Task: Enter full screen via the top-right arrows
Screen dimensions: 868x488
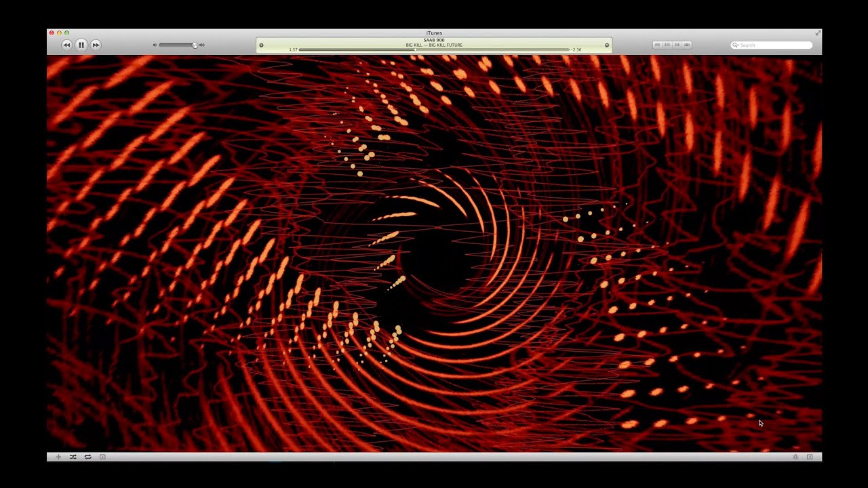Action: [x=818, y=33]
